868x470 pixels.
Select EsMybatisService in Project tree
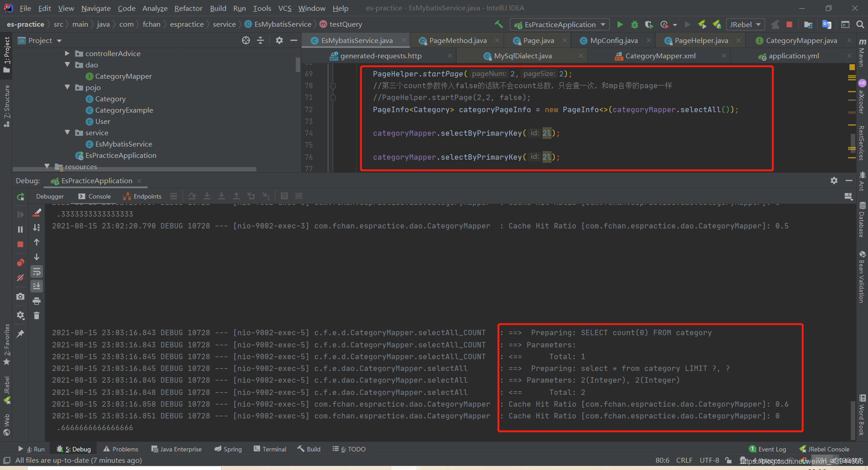(123, 144)
